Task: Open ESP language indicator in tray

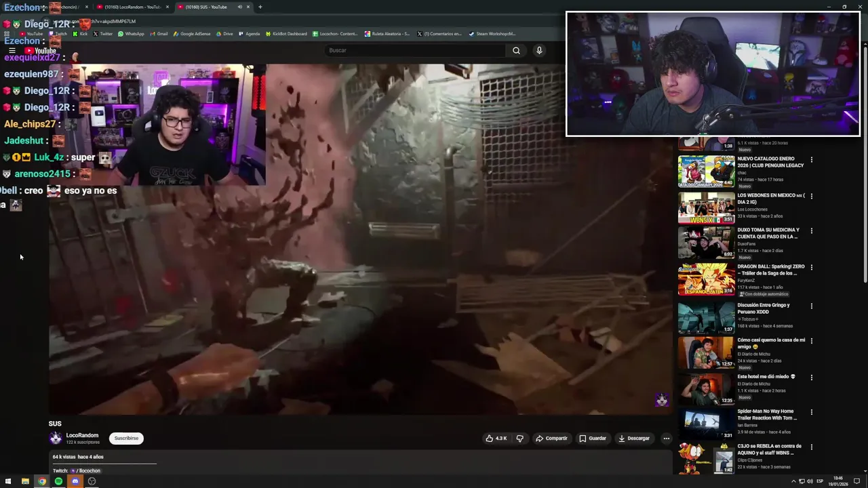Action: pyautogui.click(x=820, y=481)
